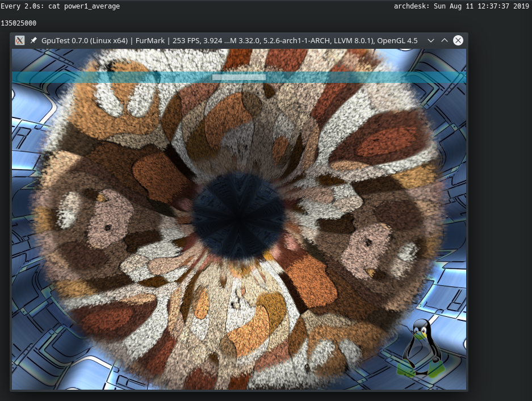Toggle the pin on GpuTest window
532x401 pixels.
pyautogui.click(x=33, y=40)
